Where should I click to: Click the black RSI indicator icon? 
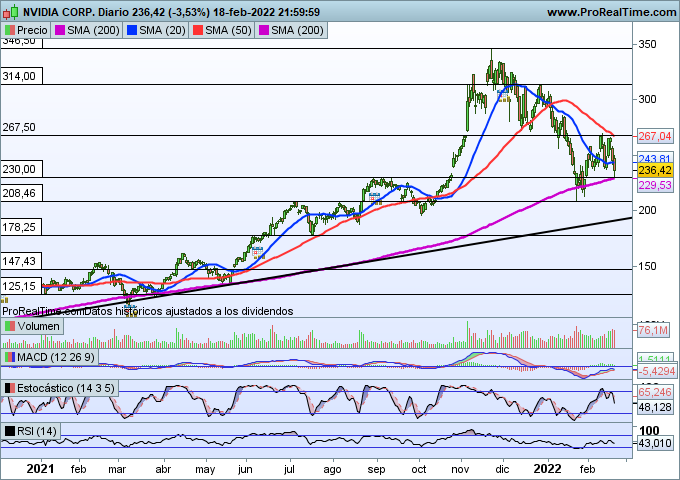click(x=9, y=431)
